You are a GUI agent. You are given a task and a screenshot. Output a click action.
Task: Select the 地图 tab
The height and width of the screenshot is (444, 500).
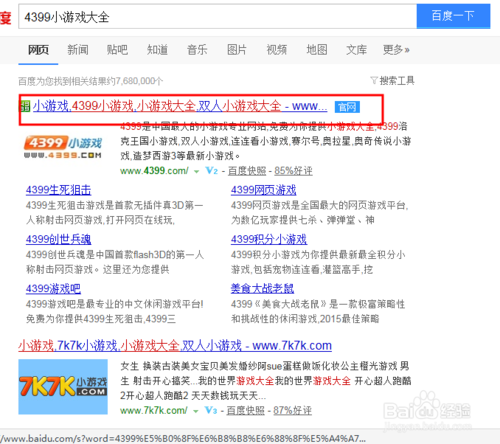click(317, 50)
